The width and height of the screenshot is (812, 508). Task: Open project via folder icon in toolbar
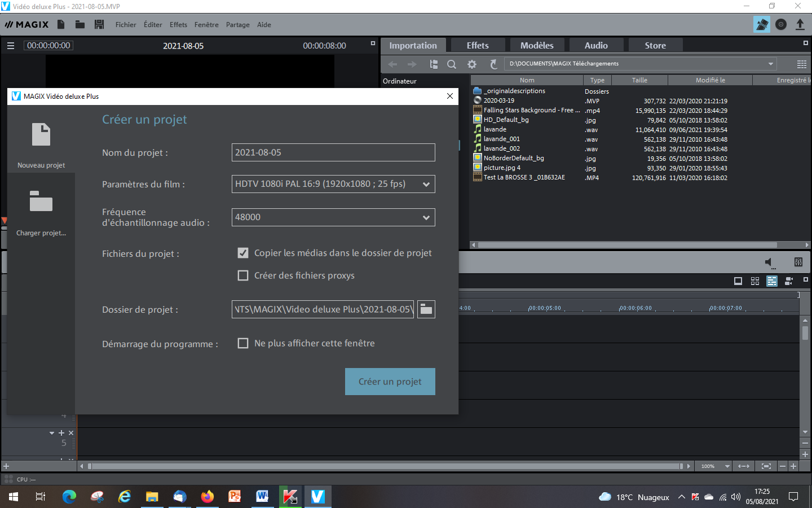coord(80,24)
